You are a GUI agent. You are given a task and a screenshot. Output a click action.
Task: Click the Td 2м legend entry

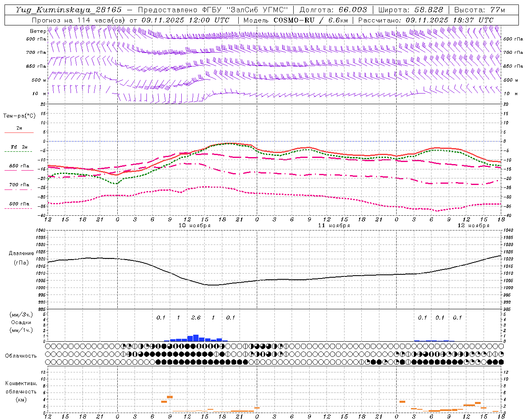coord(19,147)
